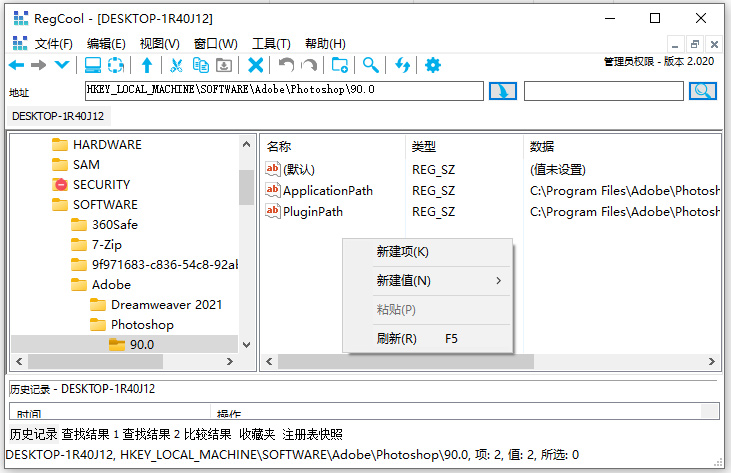Select the 7-Zip key in tree

(106, 245)
